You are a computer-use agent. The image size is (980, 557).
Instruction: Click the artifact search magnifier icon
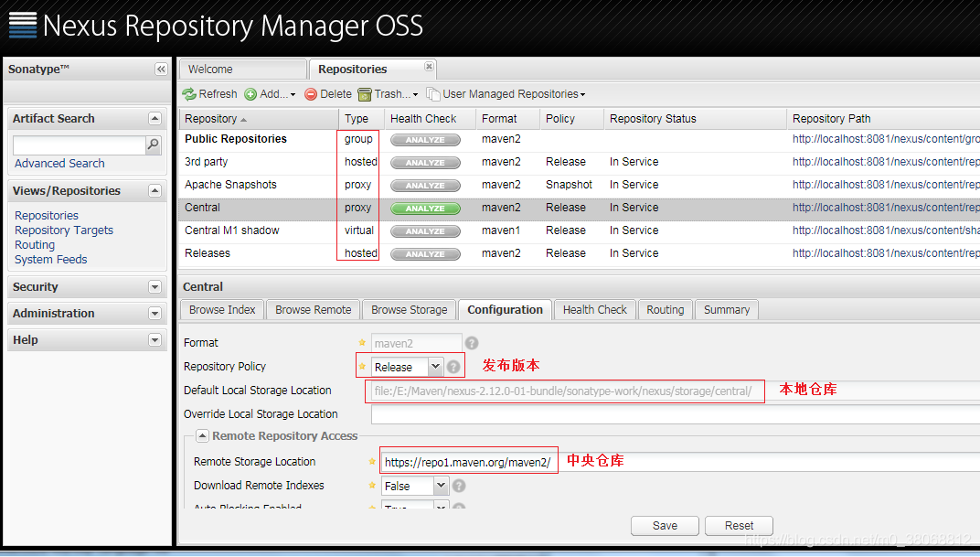click(154, 145)
